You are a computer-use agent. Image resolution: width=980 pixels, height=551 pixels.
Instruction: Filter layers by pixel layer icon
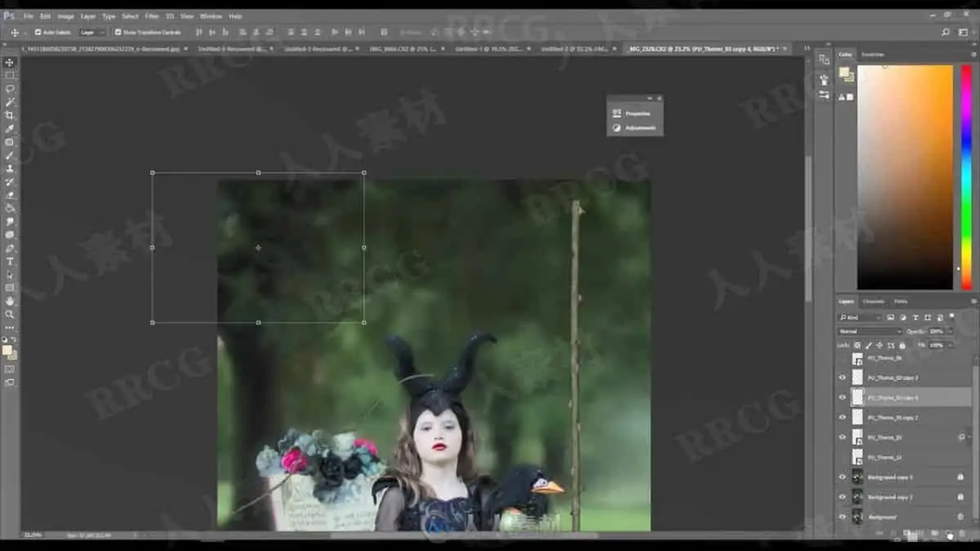[890, 317]
